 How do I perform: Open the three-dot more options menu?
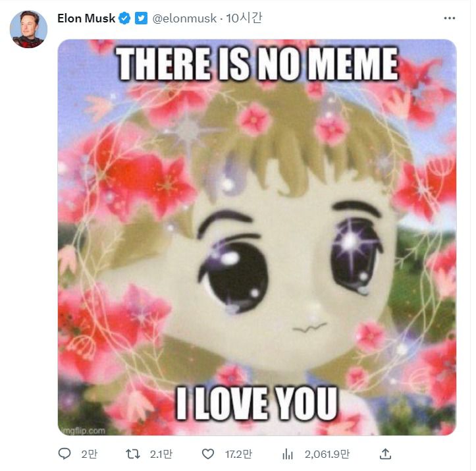[x=449, y=18]
